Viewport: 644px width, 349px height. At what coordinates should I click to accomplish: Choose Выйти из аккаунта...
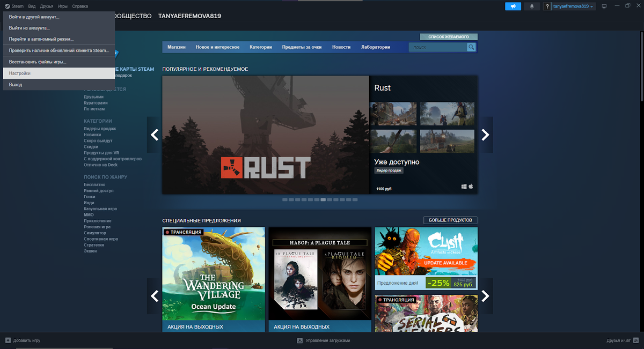point(59,28)
